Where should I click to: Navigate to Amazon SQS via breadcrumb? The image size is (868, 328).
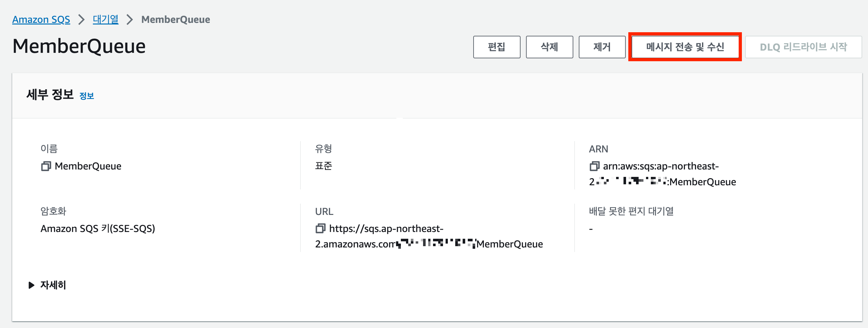41,19
